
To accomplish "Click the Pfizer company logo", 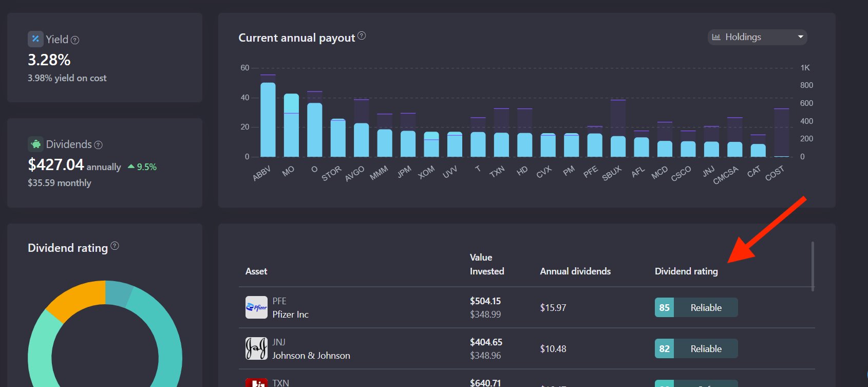I will click(x=256, y=307).
